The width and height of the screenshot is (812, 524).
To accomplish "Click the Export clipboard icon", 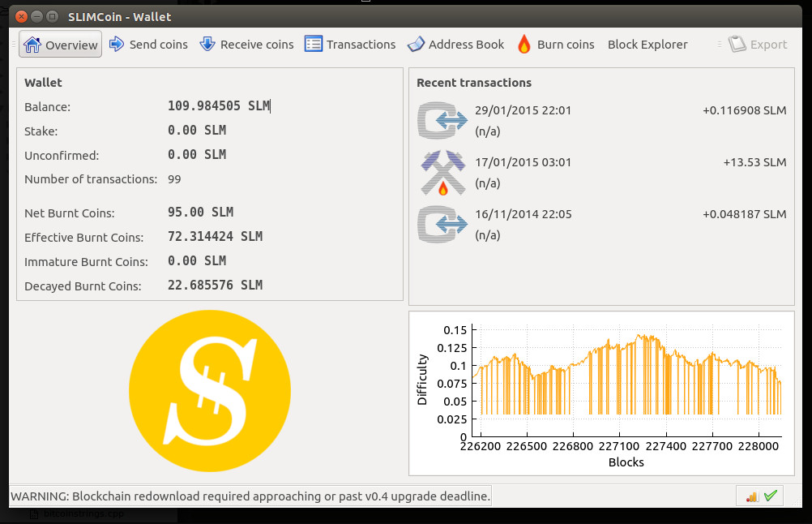I will coord(737,44).
